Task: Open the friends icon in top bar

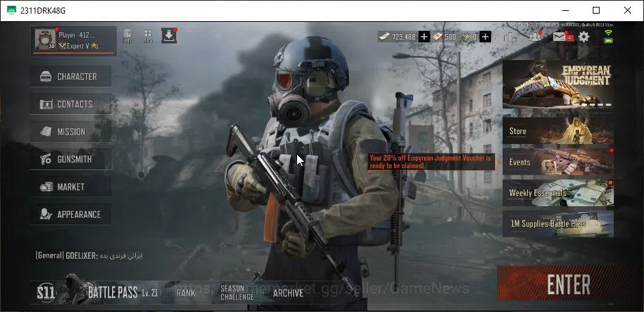Action: coord(535,37)
